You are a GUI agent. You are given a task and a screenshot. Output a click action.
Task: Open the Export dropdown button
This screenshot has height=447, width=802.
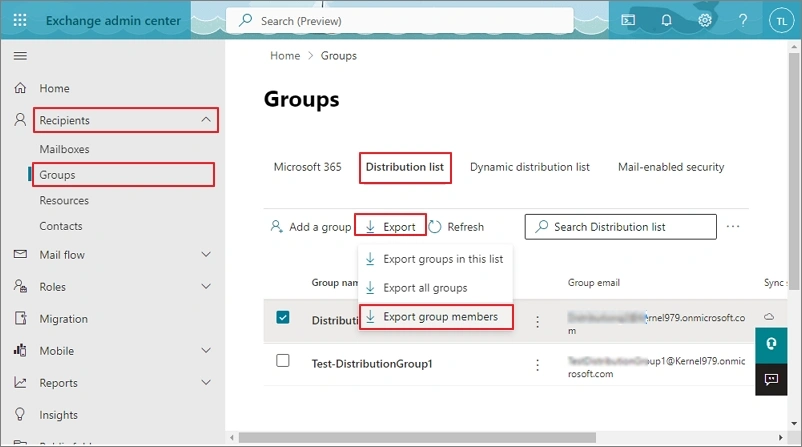point(390,227)
